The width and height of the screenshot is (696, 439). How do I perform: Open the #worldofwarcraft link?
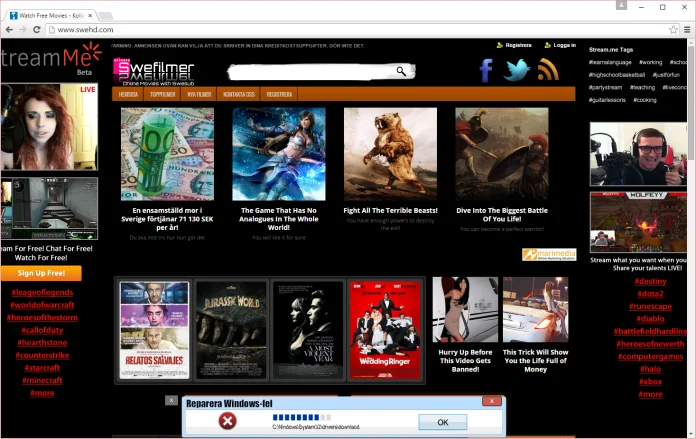(x=42, y=305)
